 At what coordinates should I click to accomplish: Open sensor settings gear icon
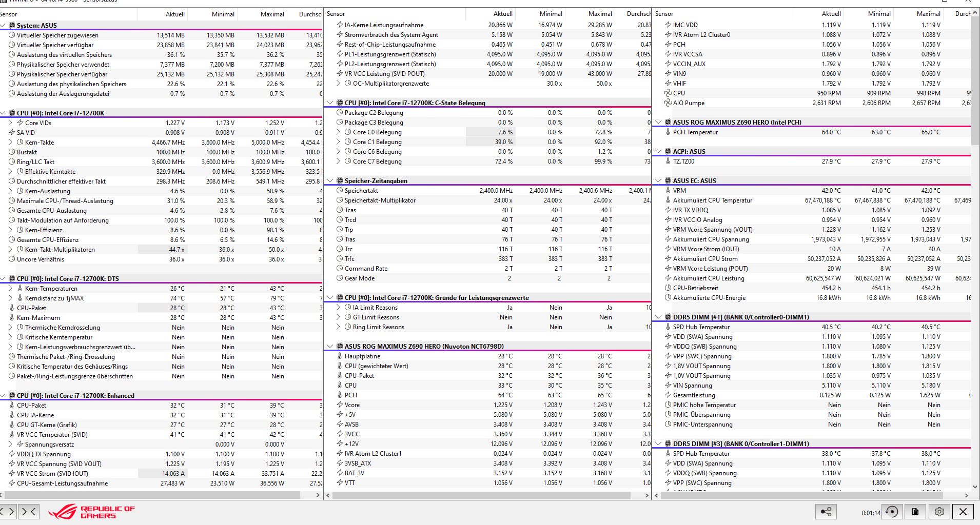(939, 512)
